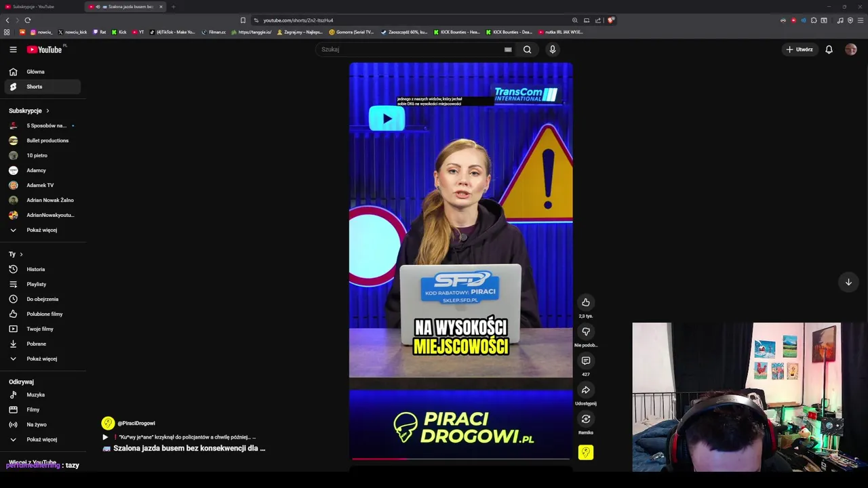
Task: Expand Pokaż więcej under Odkrywaj
Action: tap(43, 439)
